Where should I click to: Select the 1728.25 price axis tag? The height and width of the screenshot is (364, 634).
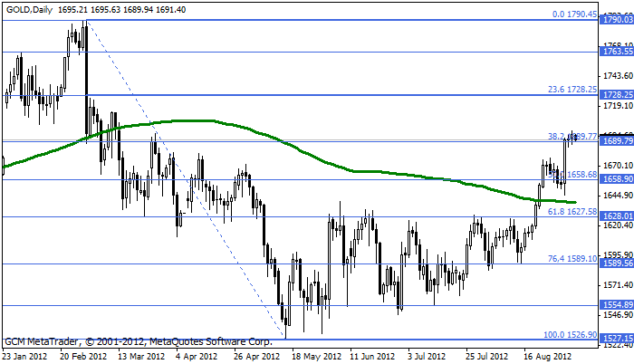(x=617, y=94)
